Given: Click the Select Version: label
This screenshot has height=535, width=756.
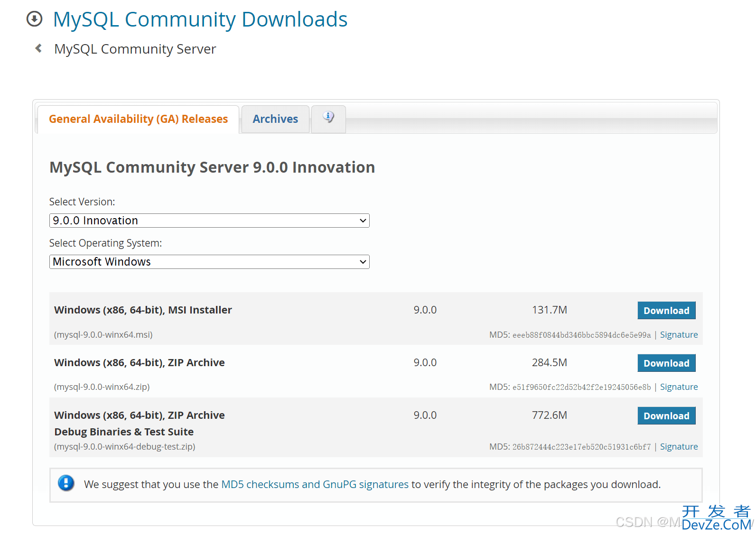Looking at the screenshot, I should point(82,202).
